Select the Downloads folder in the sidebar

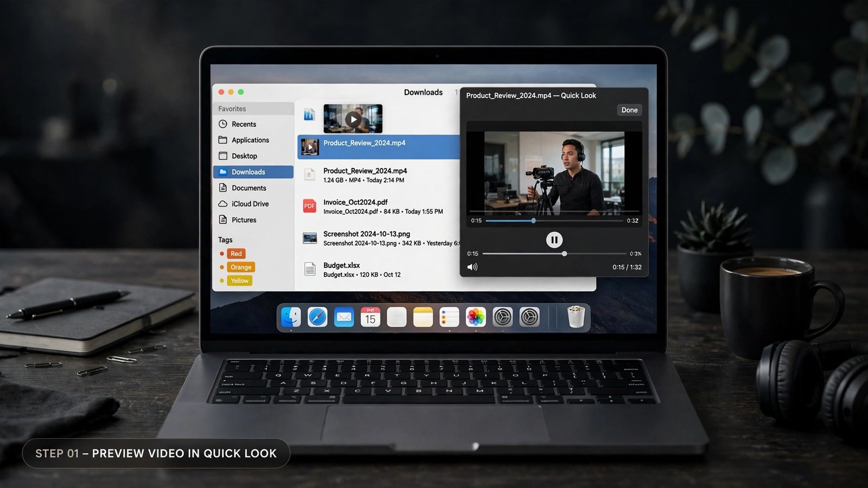coord(253,172)
